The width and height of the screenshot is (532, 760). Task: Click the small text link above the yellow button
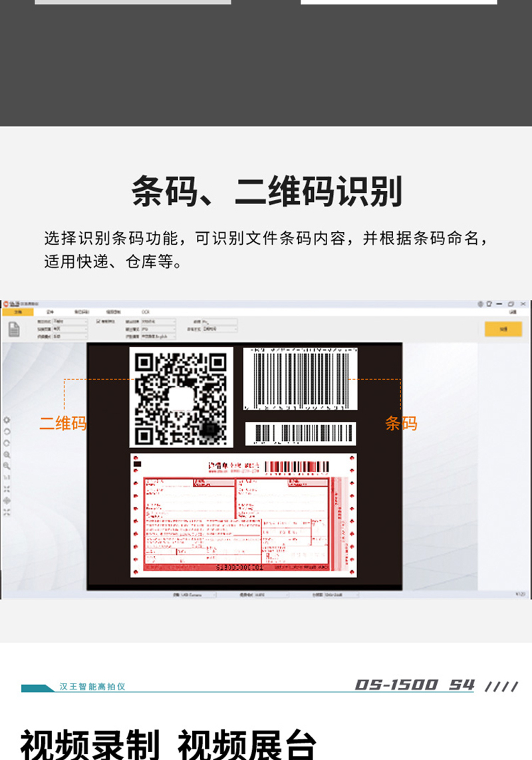tap(513, 312)
